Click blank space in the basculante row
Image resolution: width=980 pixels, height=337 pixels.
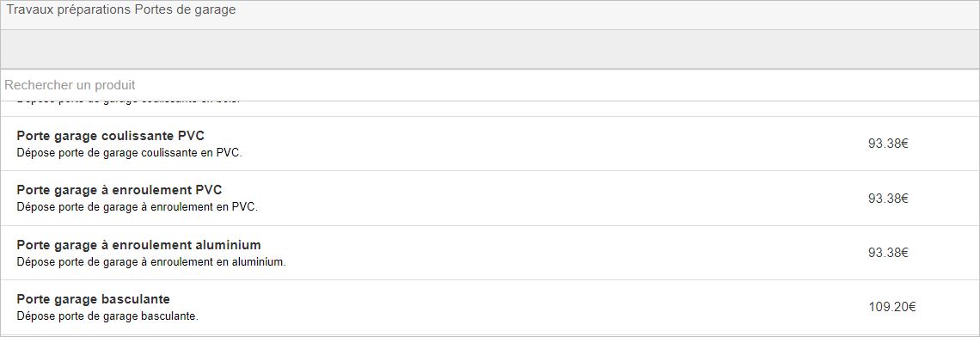point(531,307)
